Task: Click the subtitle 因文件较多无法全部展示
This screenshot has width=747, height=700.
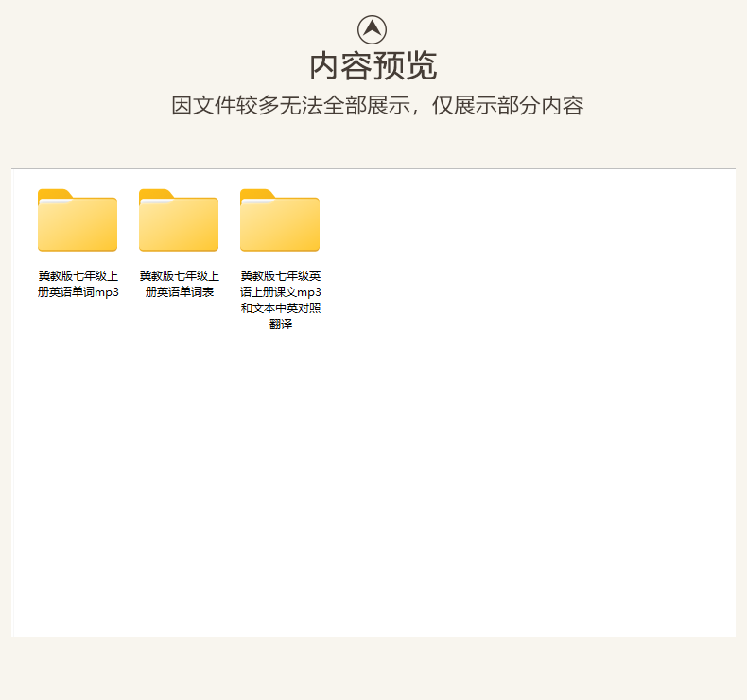Action: click(291, 105)
